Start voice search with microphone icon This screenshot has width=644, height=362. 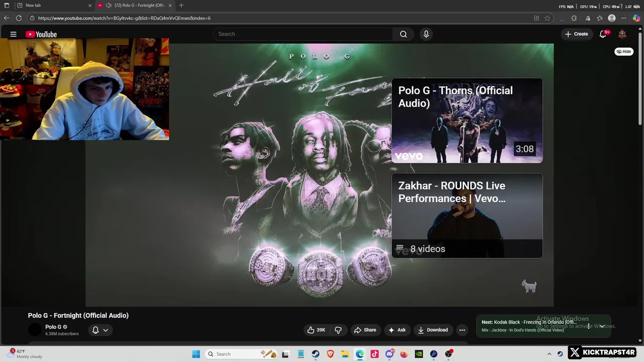tap(426, 34)
